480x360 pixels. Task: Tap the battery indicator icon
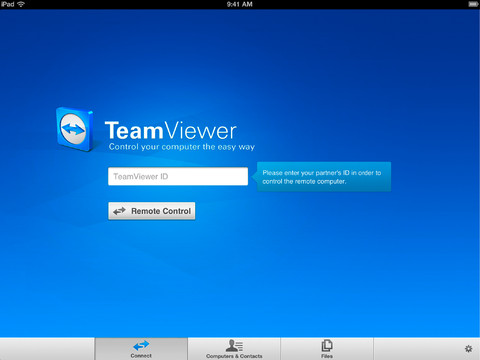click(x=473, y=4)
